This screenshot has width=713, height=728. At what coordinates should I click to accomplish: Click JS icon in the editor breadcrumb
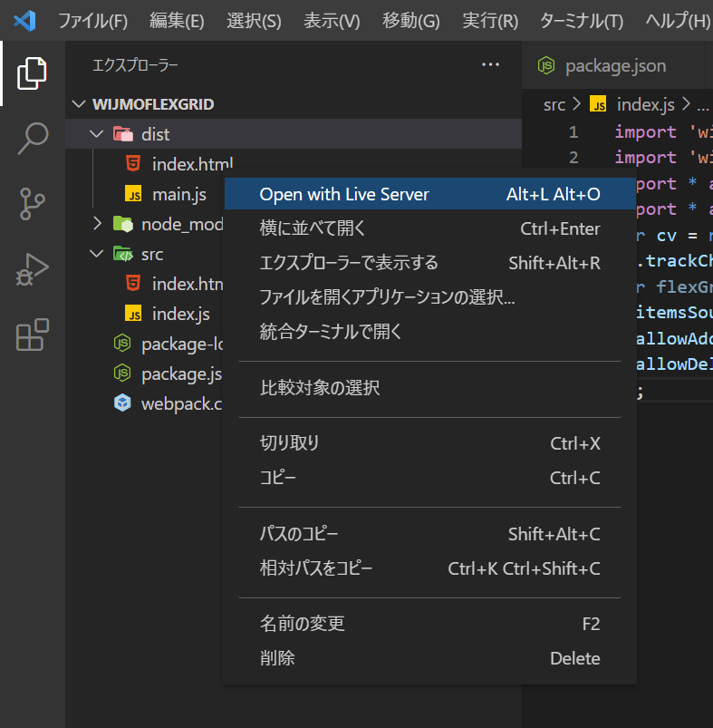(598, 104)
